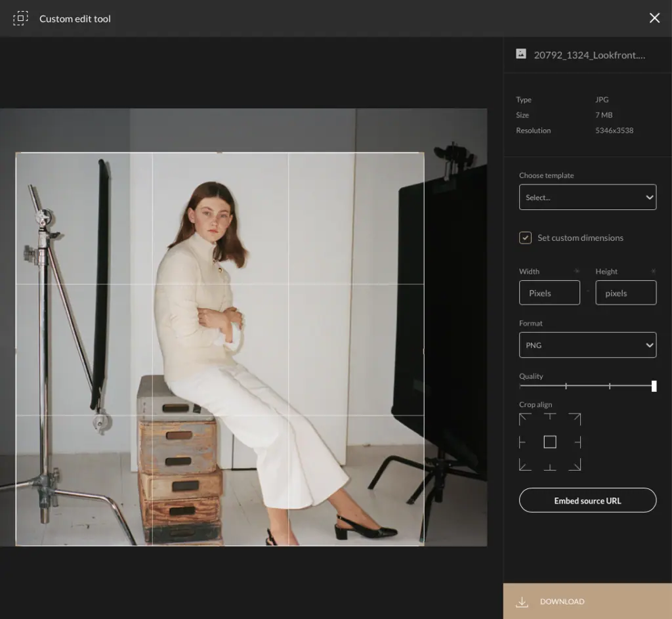The image size is (672, 619).
Task: Click the download arrow icon
Action: [x=522, y=601]
